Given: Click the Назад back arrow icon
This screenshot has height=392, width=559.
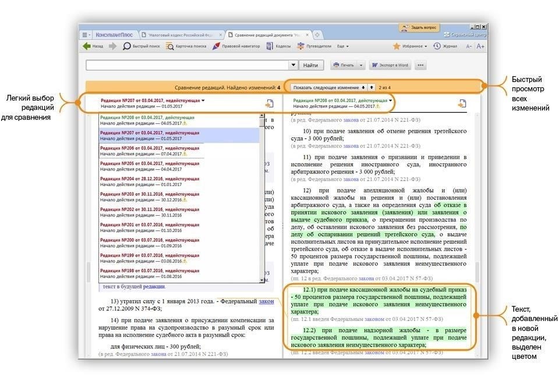Looking at the screenshot, I should click(86, 46).
